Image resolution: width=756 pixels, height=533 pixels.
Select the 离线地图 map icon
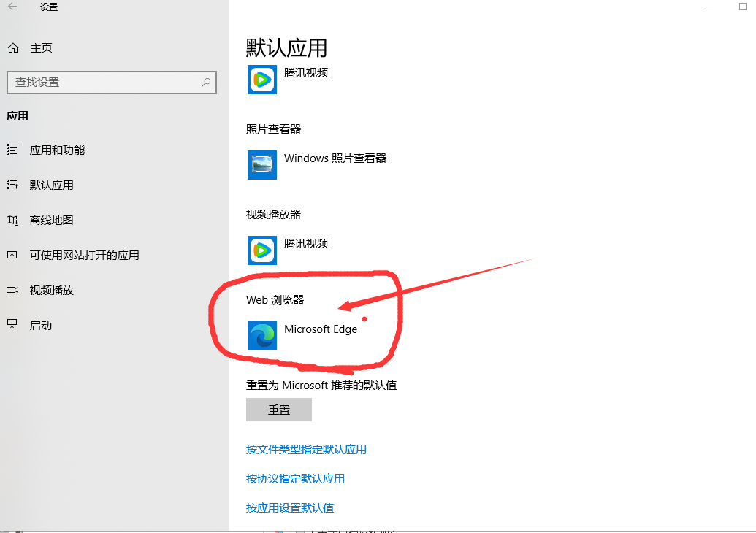pos(12,221)
